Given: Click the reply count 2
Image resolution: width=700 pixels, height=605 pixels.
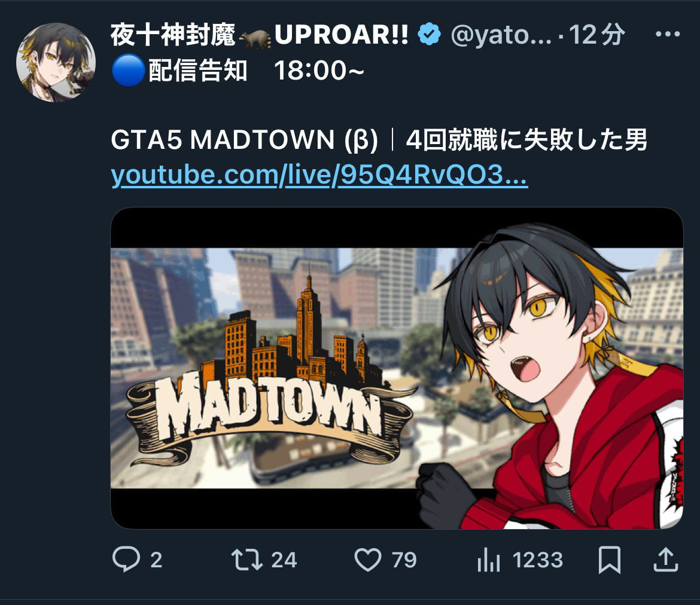Looking at the screenshot, I should 156,560.
